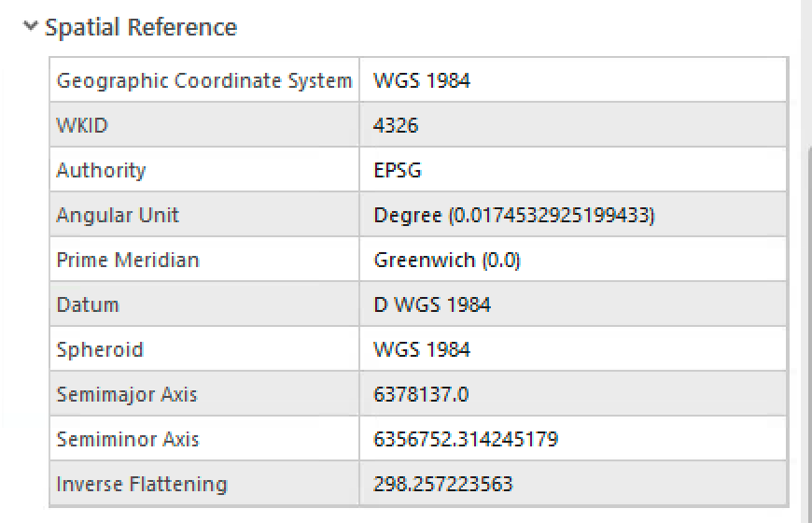Select the WKID label cell
The height and width of the screenshot is (523, 812).
(82, 125)
